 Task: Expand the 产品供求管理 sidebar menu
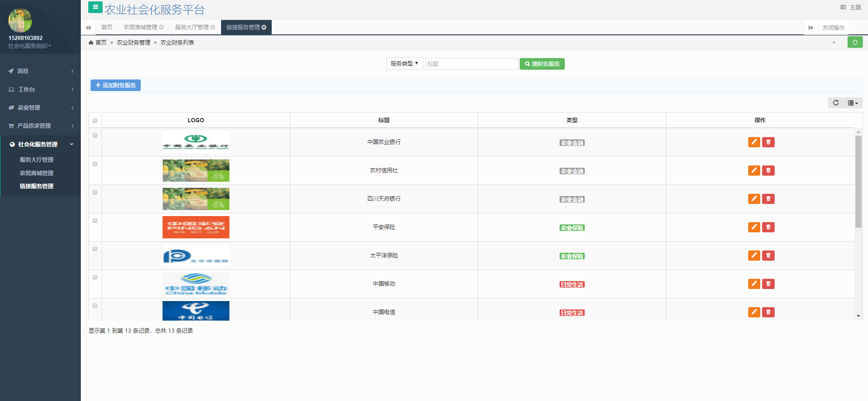[x=40, y=126]
